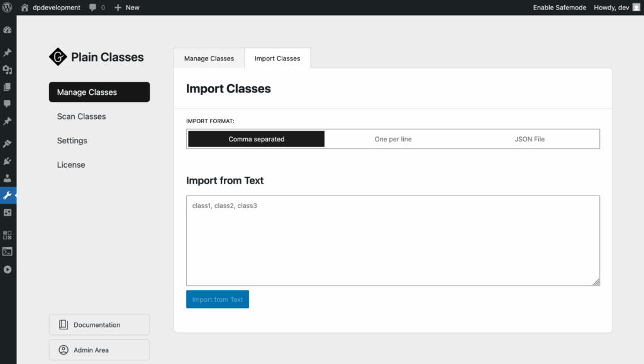Open Settings sliders icon in sidebar
The width and height of the screenshot is (644, 364).
tap(8, 212)
